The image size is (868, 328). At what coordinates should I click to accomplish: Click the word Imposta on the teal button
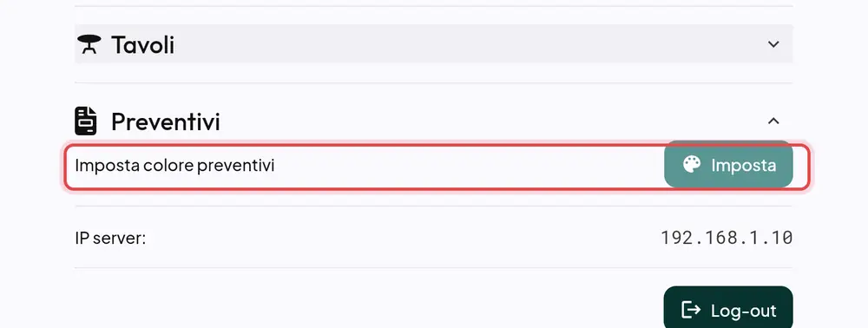744,165
